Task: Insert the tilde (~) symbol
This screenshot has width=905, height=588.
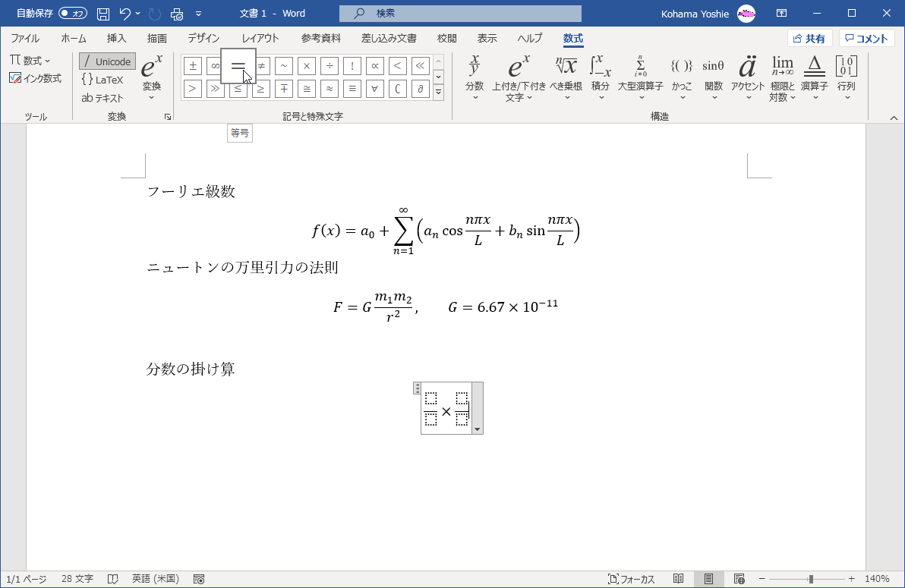Action: 283,66
